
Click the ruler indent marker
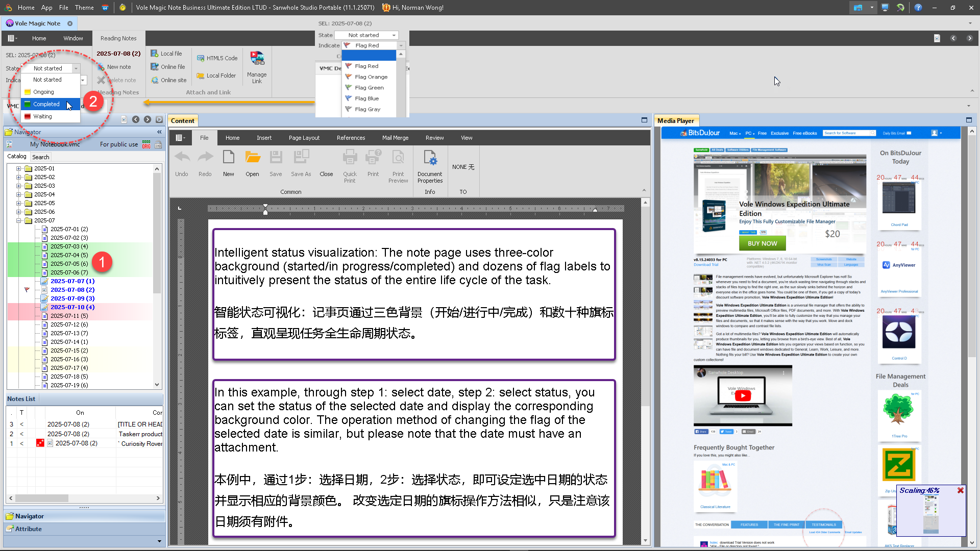pyautogui.click(x=265, y=209)
